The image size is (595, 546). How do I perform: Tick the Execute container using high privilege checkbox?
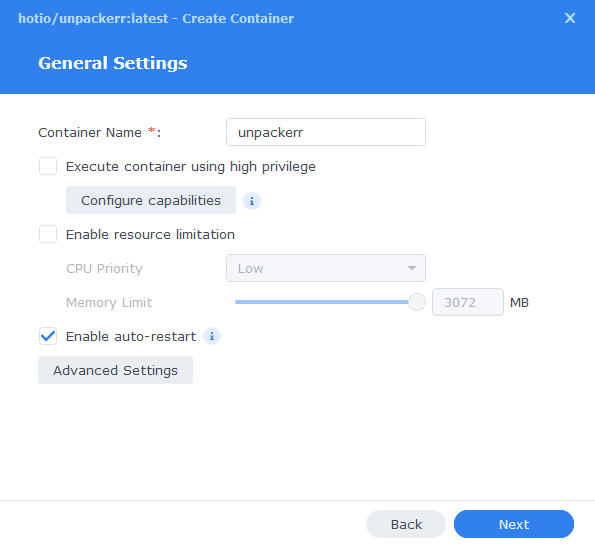pyautogui.click(x=48, y=166)
